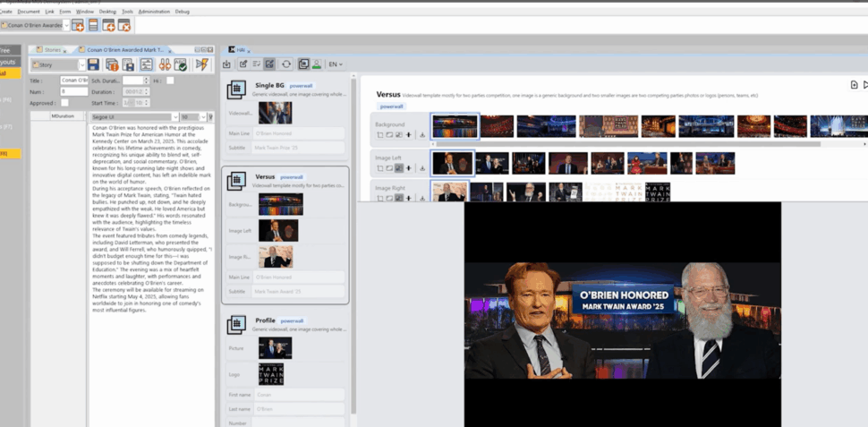
Task: Click the crop icon in Background row
Action: pyautogui.click(x=379, y=134)
